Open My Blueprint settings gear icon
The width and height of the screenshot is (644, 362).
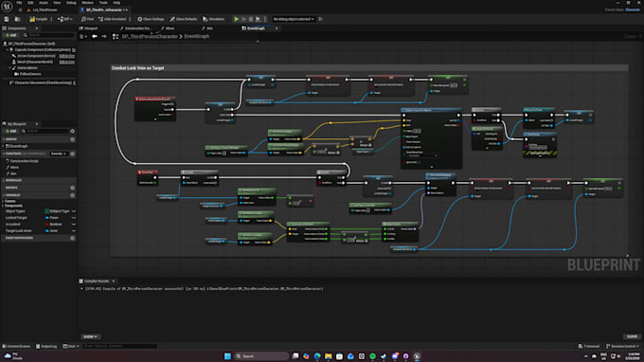point(72,131)
